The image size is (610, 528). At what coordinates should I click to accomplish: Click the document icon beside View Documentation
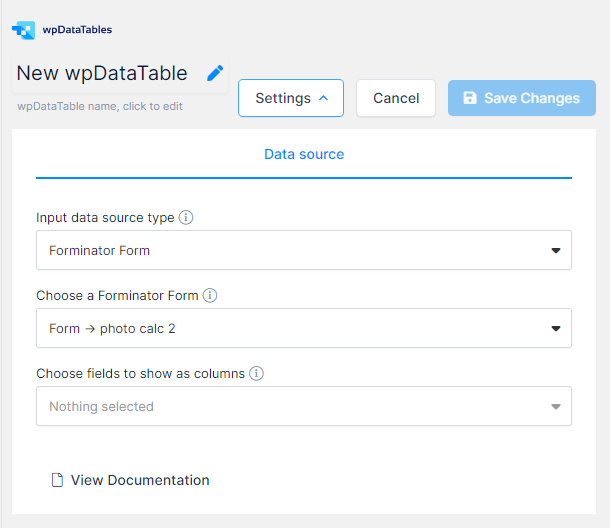click(57, 480)
